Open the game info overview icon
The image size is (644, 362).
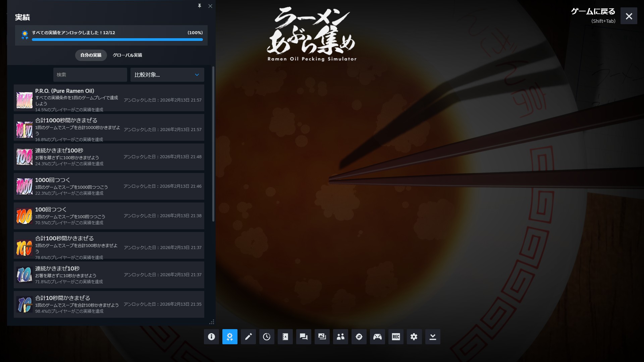point(211,337)
